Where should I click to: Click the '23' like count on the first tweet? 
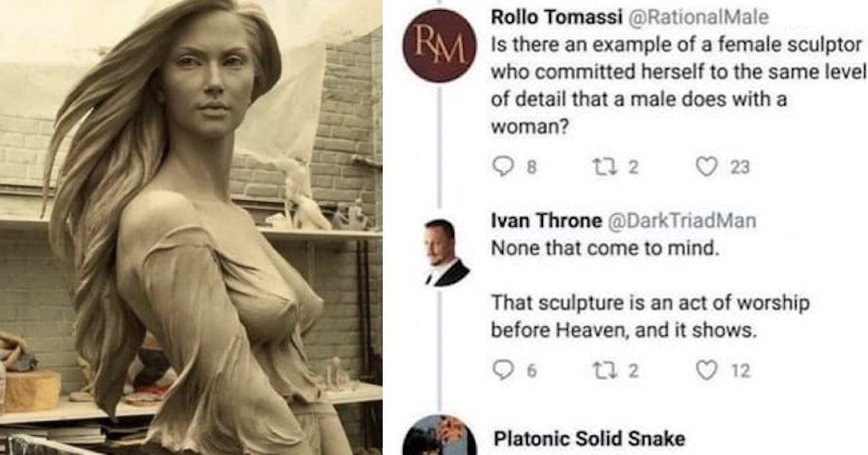tap(740, 168)
